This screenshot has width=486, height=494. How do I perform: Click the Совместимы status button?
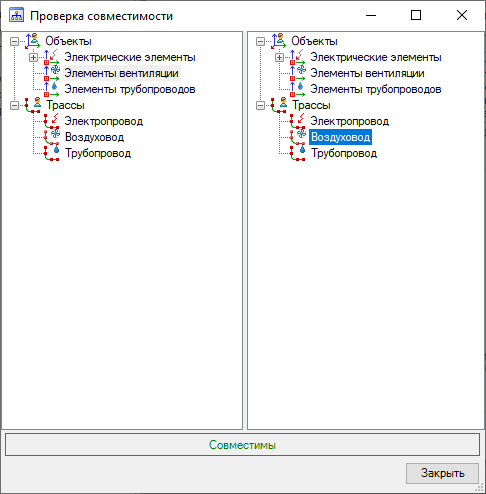pyautogui.click(x=242, y=445)
